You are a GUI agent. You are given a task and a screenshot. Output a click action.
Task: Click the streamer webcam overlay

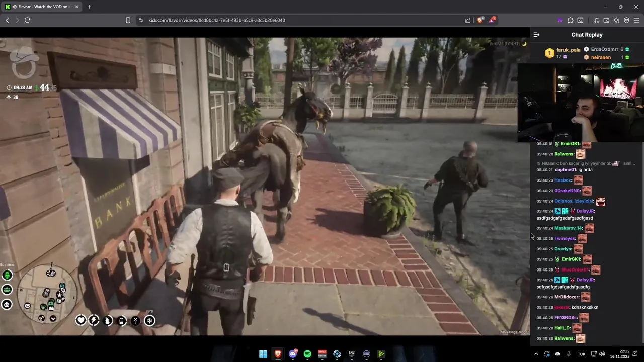coord(581,103)
